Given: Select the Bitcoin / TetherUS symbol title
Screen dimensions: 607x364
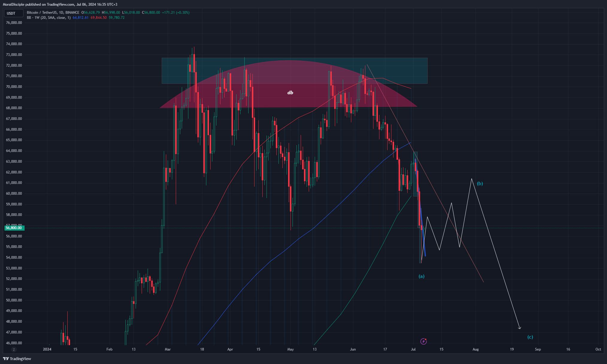Looking at the screenshot, I should coord(53,13).
